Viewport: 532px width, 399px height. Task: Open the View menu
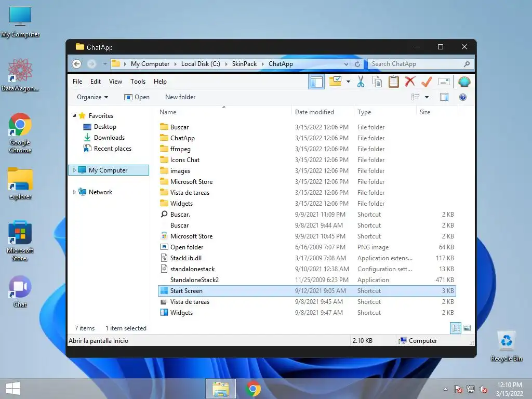pyautogui.click(x=115, y=82)
